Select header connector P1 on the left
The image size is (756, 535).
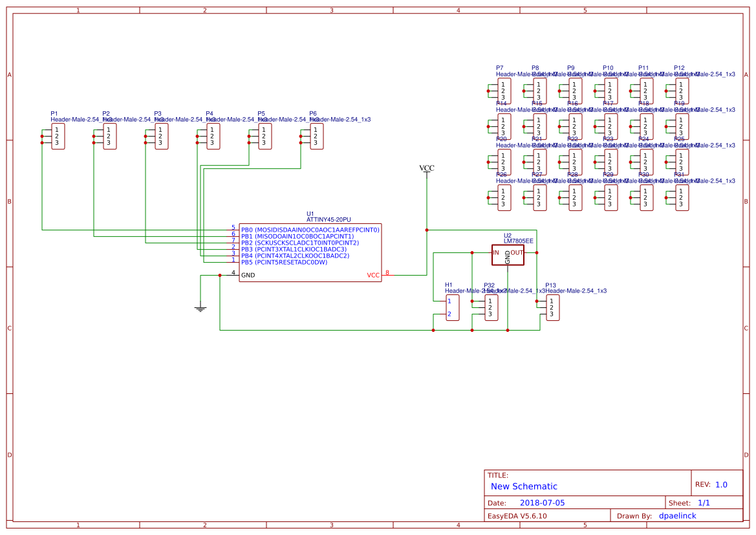click(57, 136)
